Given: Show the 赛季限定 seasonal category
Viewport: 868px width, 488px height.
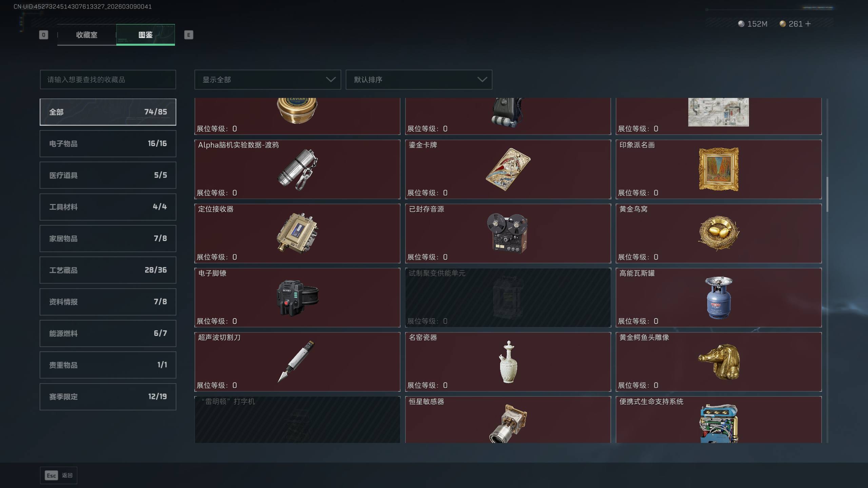Looking at the screenshot, I should [x=108, y=396].
